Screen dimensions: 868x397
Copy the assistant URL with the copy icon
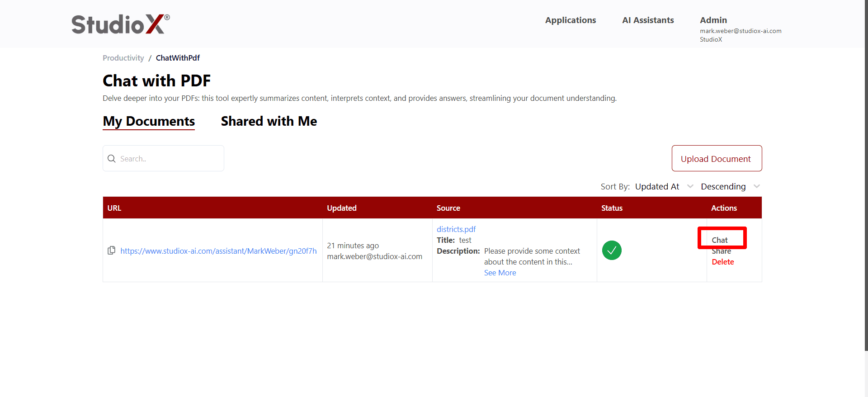tap(111, 250)
